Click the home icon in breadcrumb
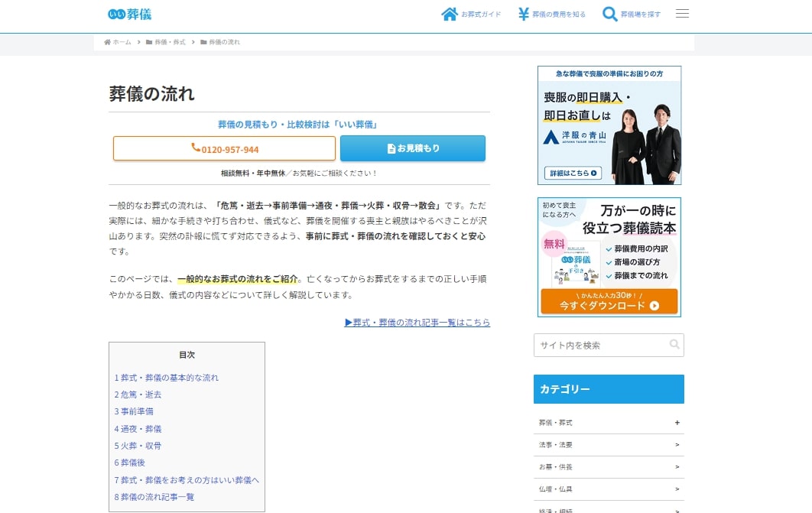The width and height of the screenshot is (812, 513). coord(108,42)
